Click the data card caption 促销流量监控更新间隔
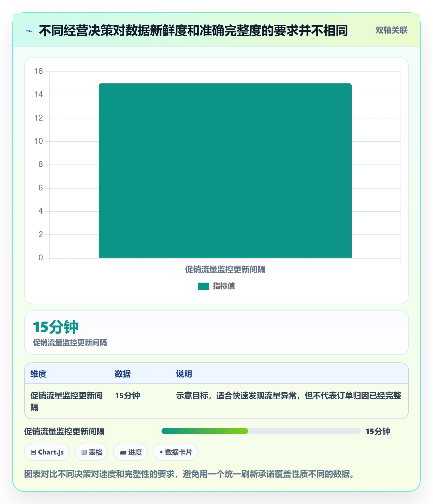433x504 pixels. click(70, 343)
